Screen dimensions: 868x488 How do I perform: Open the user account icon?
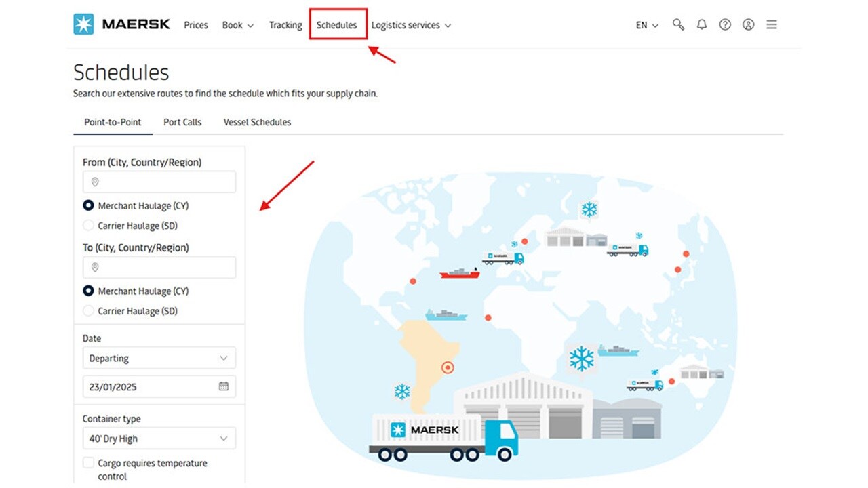pyautogui.click(x=748, y=24)
